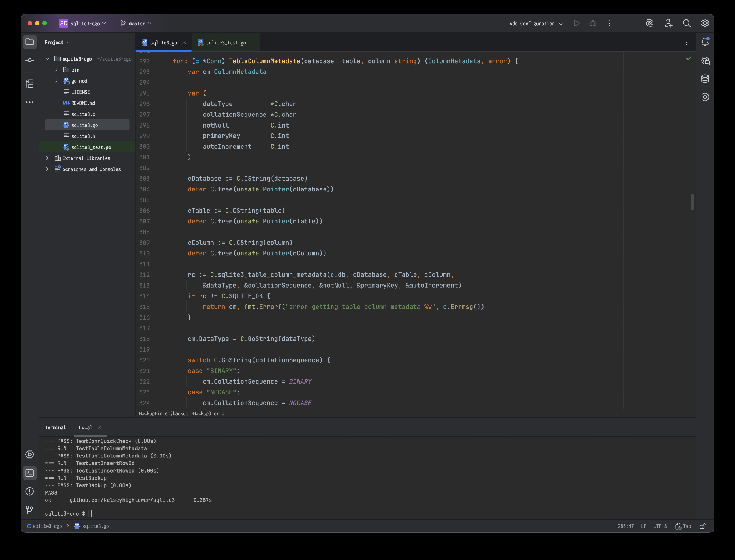
Task: Click the UTF-8 encoding in status bar
Action: pyautogui.click(x=660, y=526)
